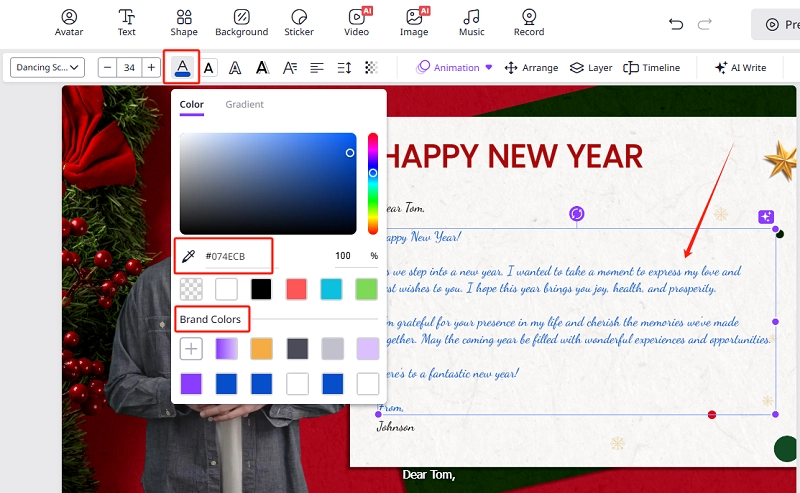Click inside the color saturation field
Image resolution: width=800 pixels, height=493 pixels.
(x=268, y=184)
